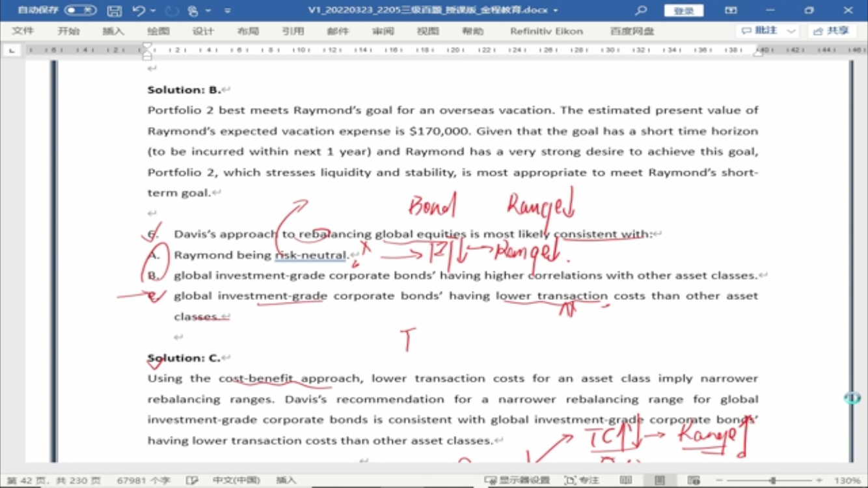Click the 登录 (Sign in) button
This screenshot has width=868, height=488.
pyautogui.click(x=683, y=10)
